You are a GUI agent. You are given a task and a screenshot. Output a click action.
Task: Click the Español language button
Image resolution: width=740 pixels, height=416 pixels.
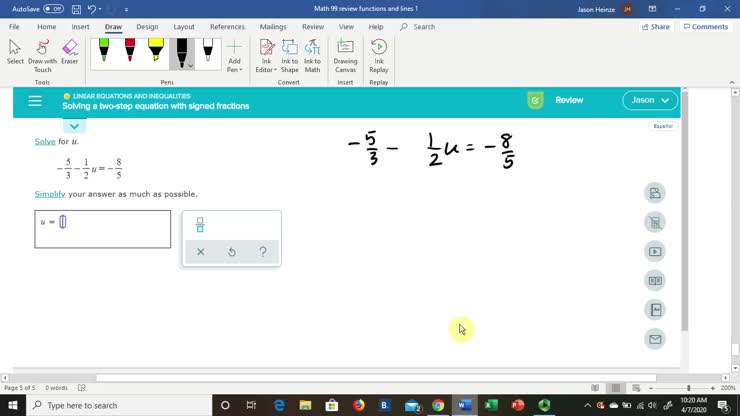663,126
